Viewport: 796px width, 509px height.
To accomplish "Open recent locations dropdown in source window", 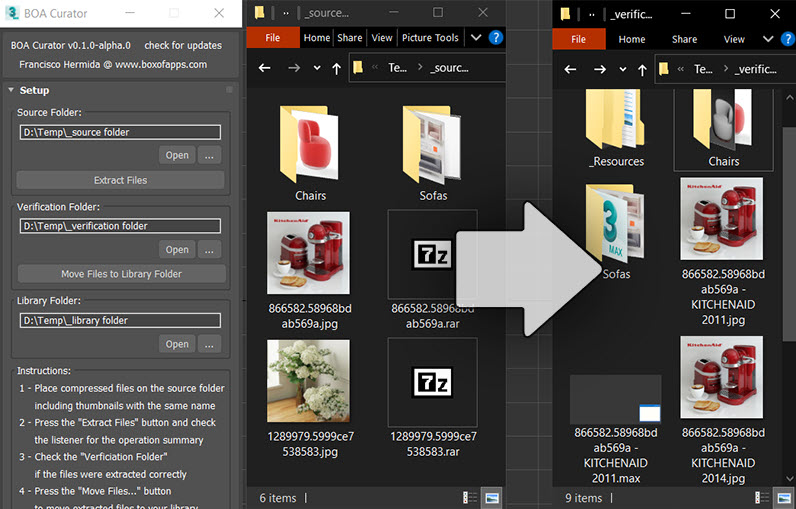I will [317, 68].
